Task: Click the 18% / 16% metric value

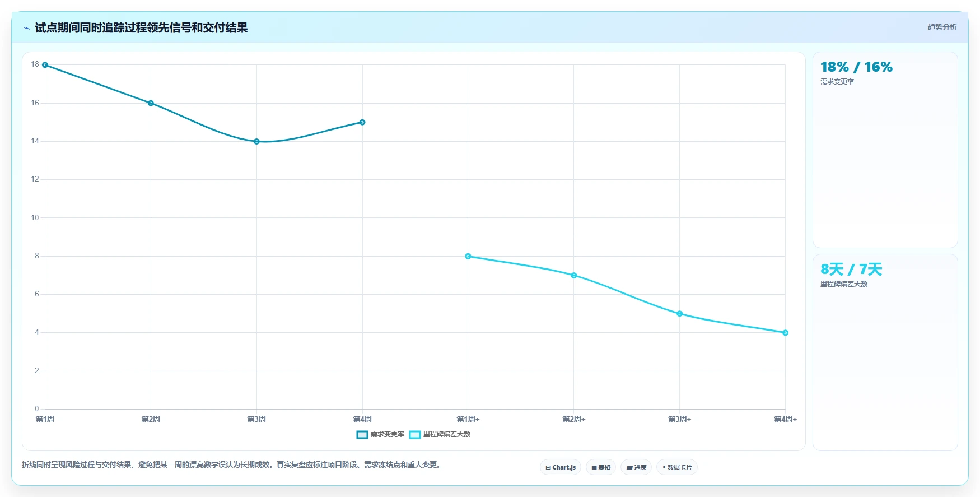Action: coord(856,67)
